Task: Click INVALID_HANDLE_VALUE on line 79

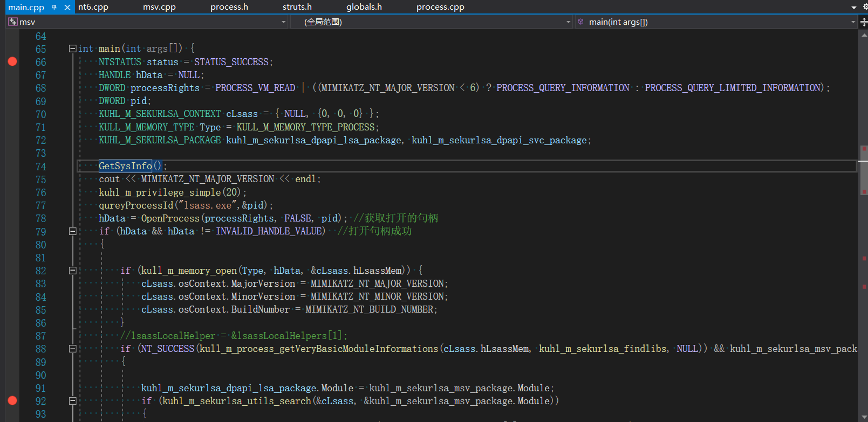Action: tap(269, 231)
